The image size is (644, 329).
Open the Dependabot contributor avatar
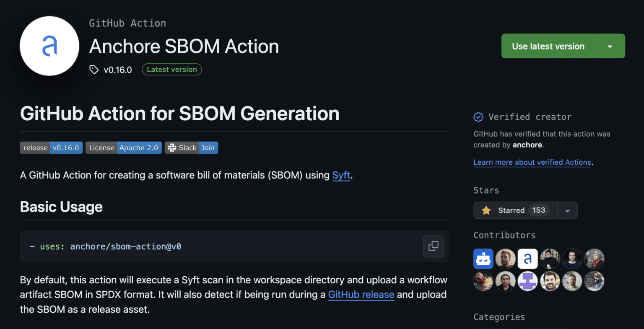pyautogui.click(x=483, y=259)
